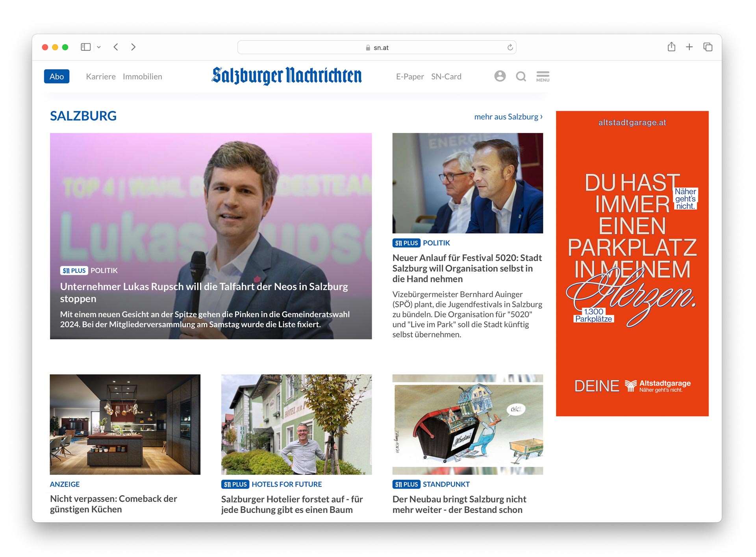Go forward with the browser forward arrow

coord(133,47)
